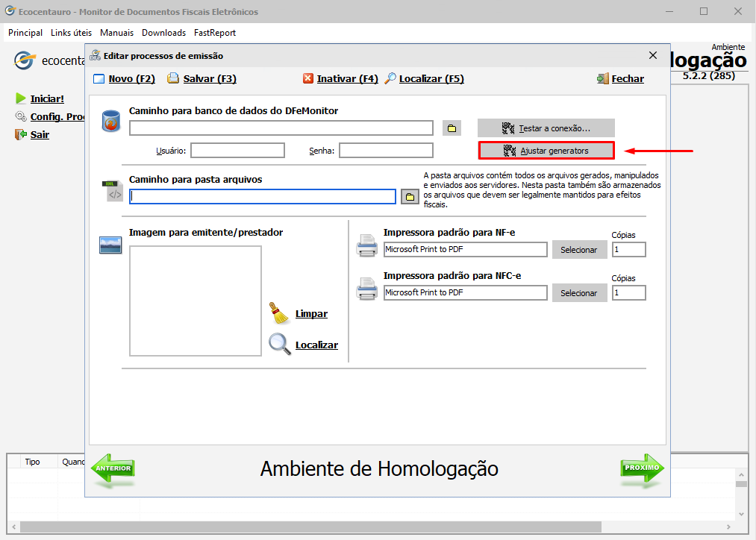
Task: Click the green ANTERIOR arrow icon
Action: [x=113, y=469]
